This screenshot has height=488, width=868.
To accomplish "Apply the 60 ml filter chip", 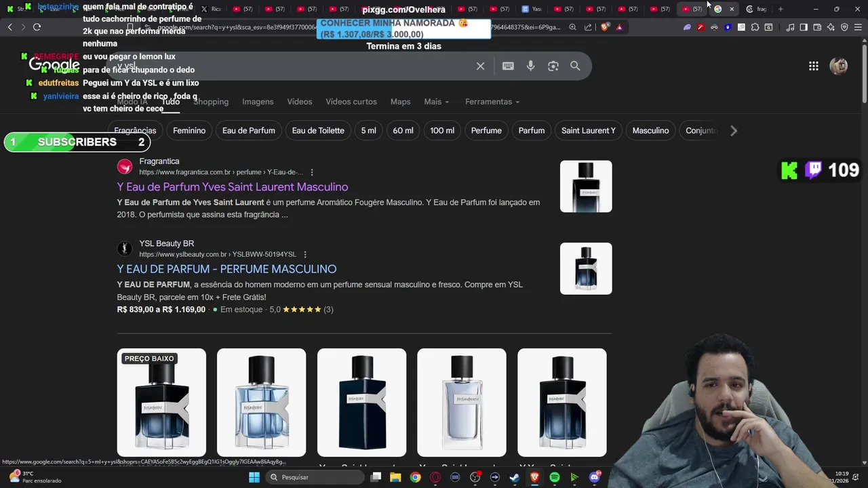I will click(403, 131).
